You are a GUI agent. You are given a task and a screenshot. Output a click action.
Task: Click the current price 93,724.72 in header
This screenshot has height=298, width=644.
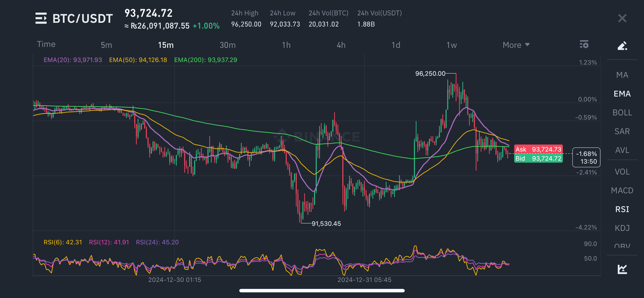click(148, 13)
